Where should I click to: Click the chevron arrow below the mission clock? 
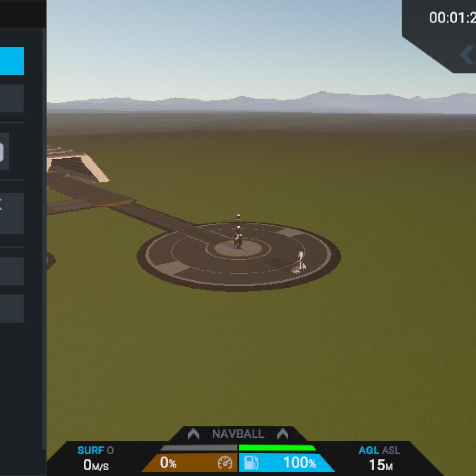(x=468, y=55)
